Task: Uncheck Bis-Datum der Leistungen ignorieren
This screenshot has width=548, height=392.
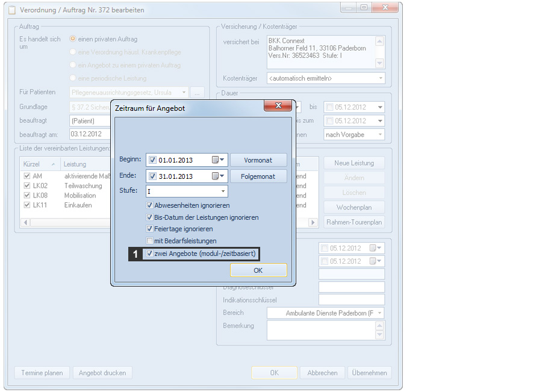Action: click(149, 217)
